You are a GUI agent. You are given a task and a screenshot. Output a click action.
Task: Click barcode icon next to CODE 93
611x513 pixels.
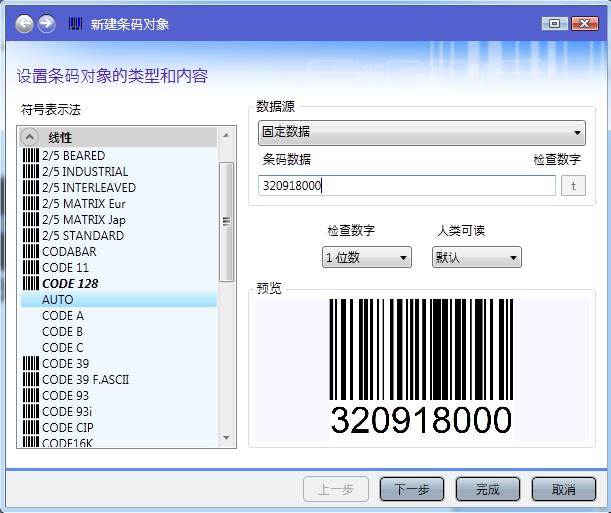click(31, 395)
